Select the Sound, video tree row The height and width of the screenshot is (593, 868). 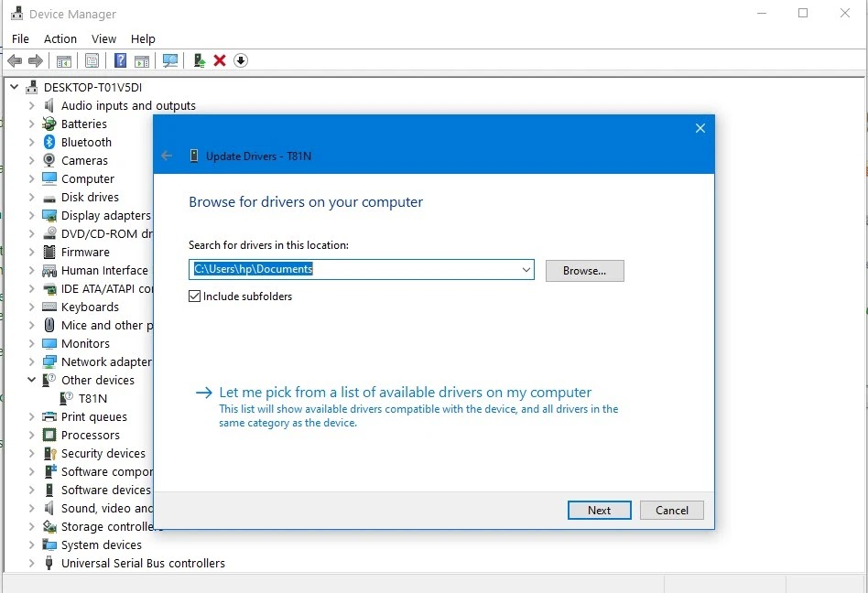pyautogui.click(x=106, y=509)
